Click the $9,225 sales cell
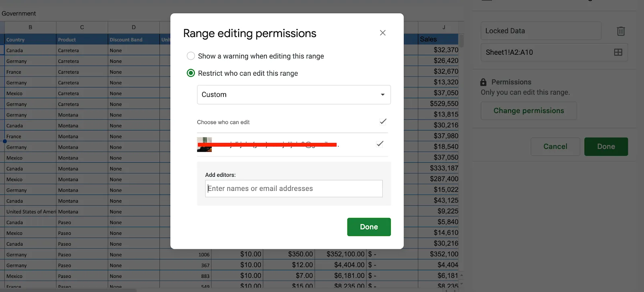Screen dimensions: 644x292 coord(438,211)
